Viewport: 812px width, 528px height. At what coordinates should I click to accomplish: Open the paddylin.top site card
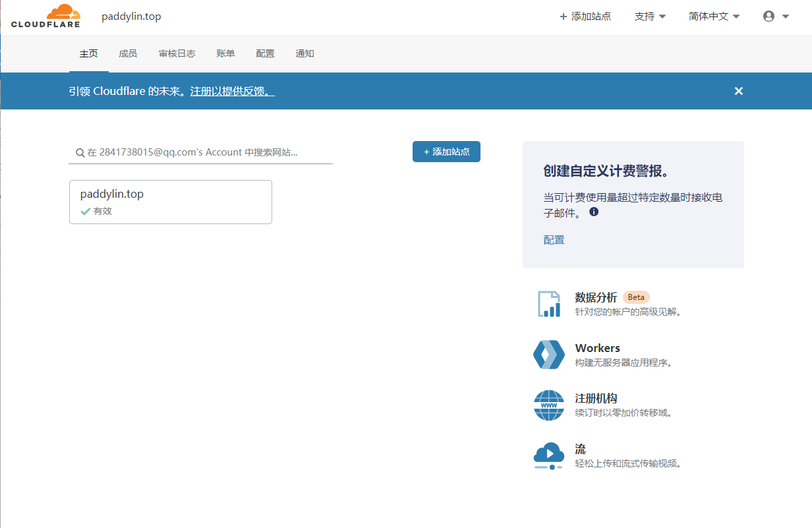point(171,202)
